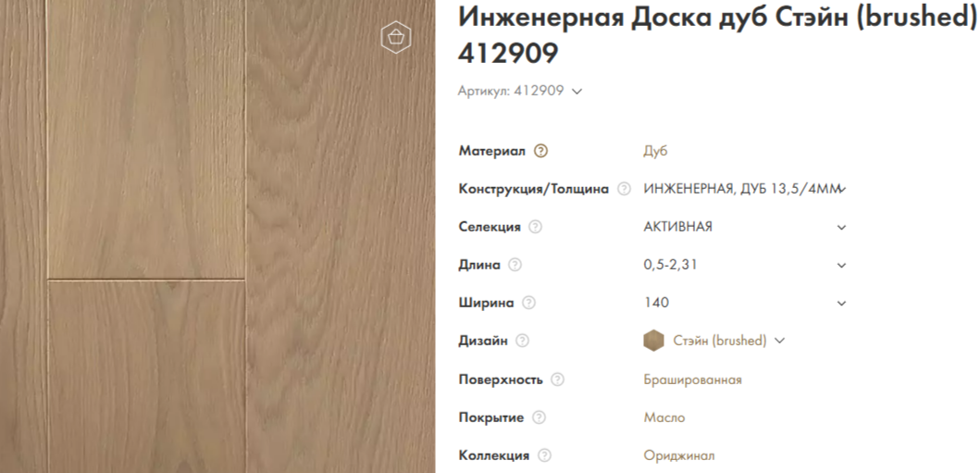
Task: Open the Стэйн (brushed) design chevron
Action: (779, 341)
